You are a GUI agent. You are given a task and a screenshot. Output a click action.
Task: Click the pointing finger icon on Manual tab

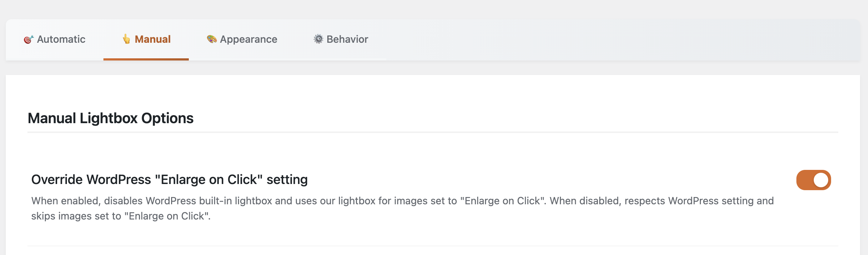(126, 39)
